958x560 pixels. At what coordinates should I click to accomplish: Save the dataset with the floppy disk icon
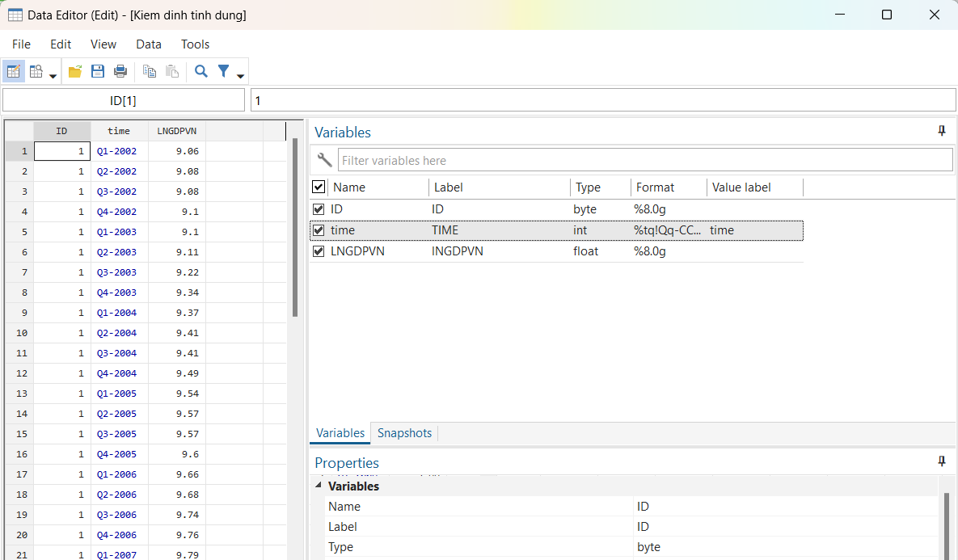pyautogui.click(x=98, y=71)
